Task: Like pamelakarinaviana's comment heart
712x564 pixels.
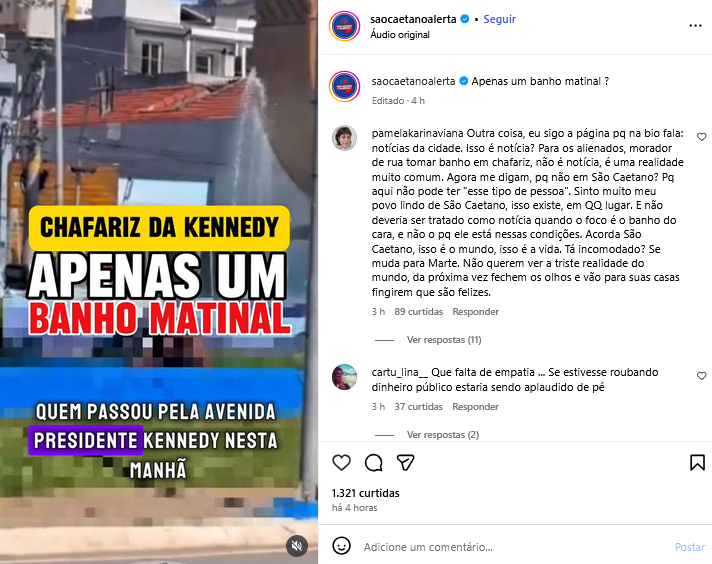Action: 702,137
